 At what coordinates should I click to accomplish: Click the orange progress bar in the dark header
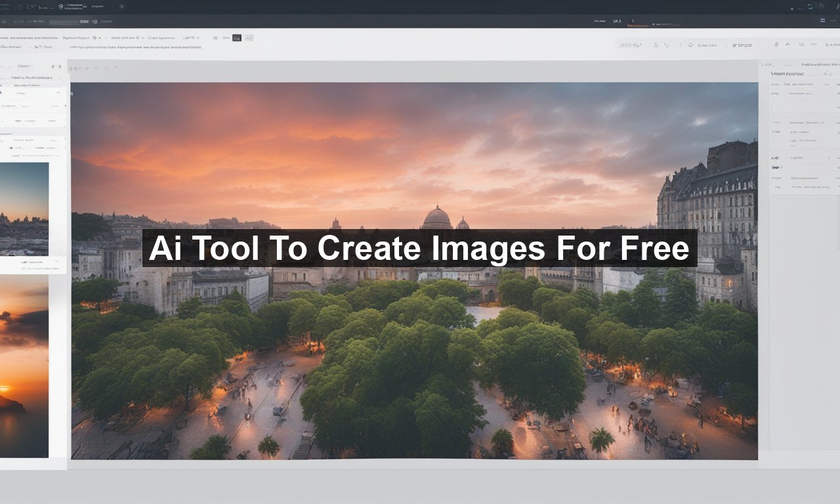pyautogui.click(x=638, y=26)
